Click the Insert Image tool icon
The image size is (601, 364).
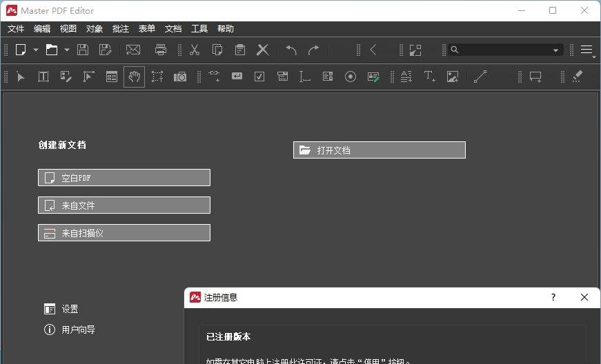coord(453,77)
